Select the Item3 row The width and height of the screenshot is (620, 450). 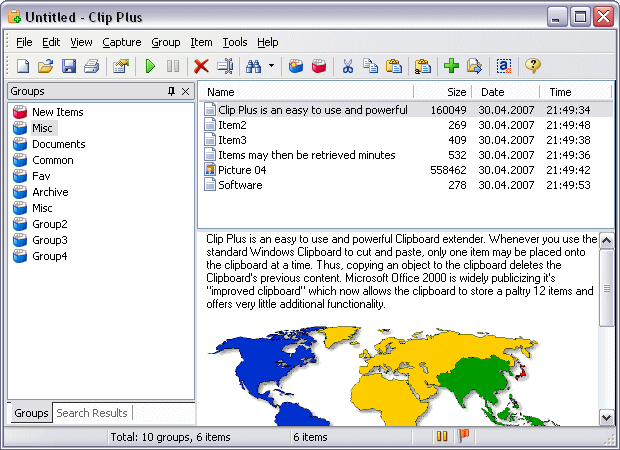point(406,140)
